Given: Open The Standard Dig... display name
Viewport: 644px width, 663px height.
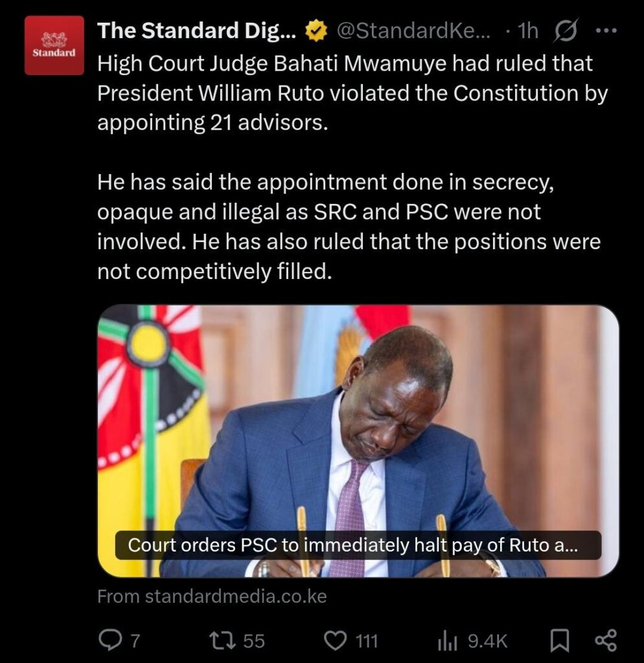Looking at the screenshot, I should pyautogui.click(x=197, y=30).
